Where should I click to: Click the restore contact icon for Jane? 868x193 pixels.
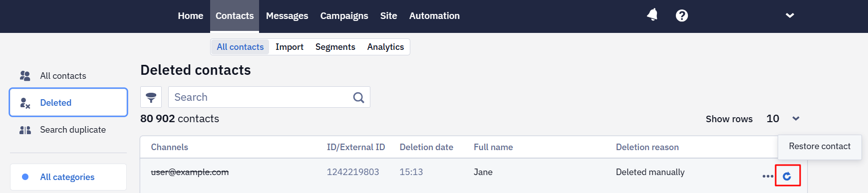pos(787,176)
